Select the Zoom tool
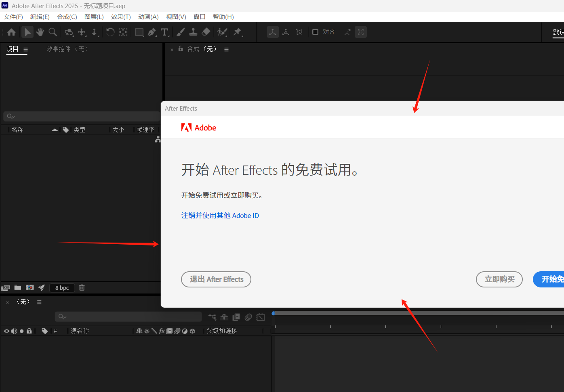Viewport: 564px width, 392px height. [53, 32]
